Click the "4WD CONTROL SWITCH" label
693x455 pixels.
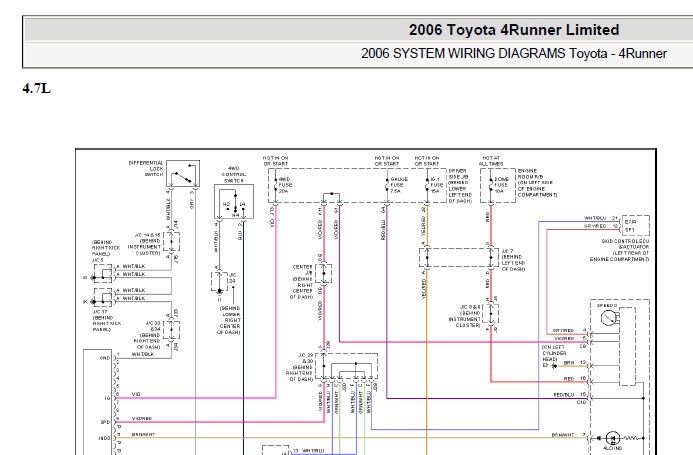pyautogui.click(x=234, y=174)
